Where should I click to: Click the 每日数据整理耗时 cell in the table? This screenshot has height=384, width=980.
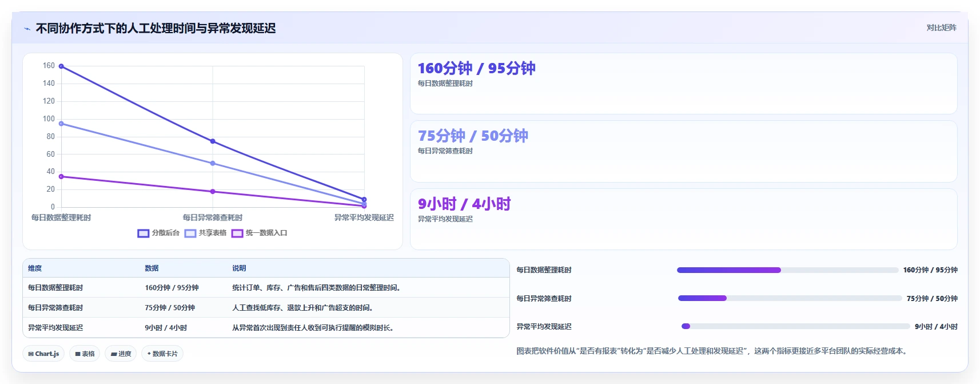(55, 288)
